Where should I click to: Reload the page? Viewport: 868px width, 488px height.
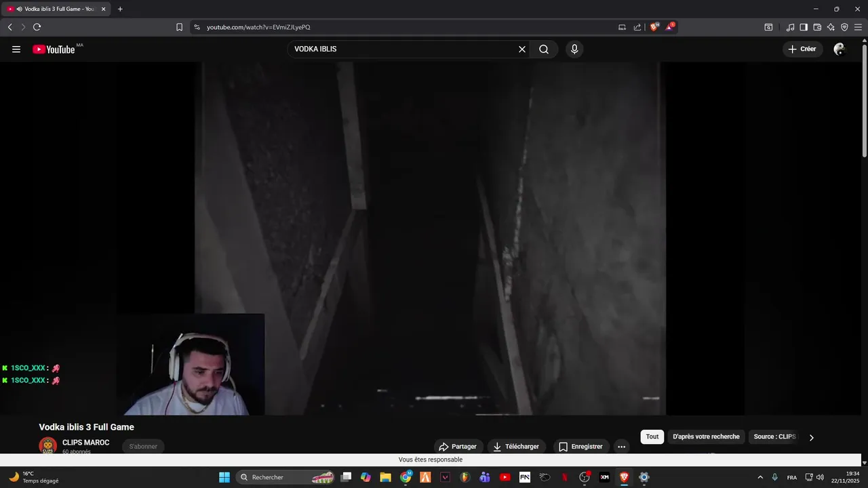[37, 27]
